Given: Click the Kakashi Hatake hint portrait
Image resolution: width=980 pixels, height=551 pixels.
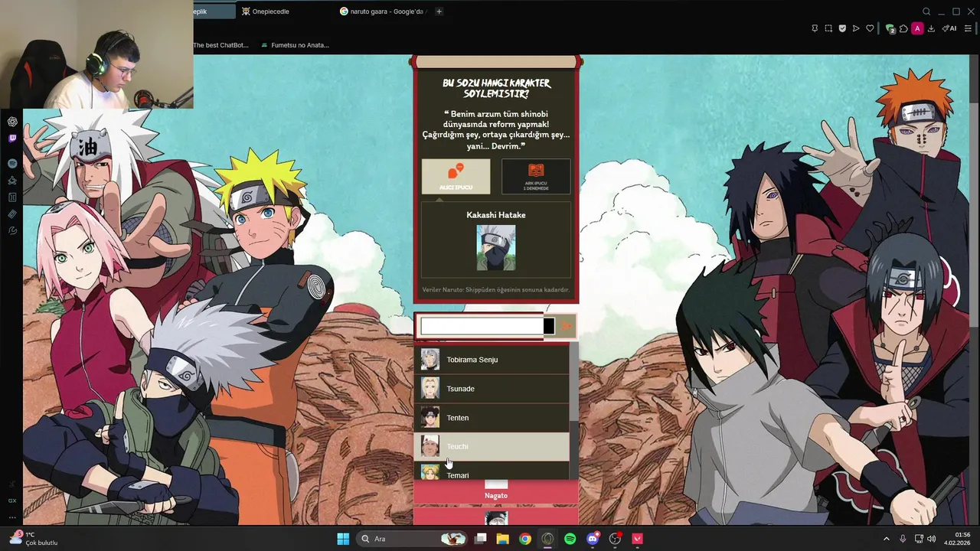Looking at the screenshot, I should [496, 247].
